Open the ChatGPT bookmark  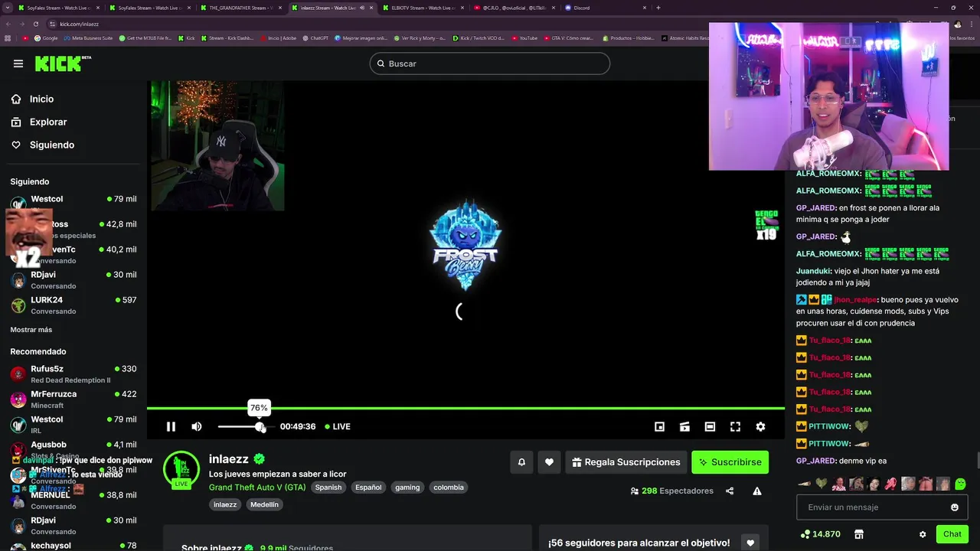pyautogui.click(x=315, y=37)
